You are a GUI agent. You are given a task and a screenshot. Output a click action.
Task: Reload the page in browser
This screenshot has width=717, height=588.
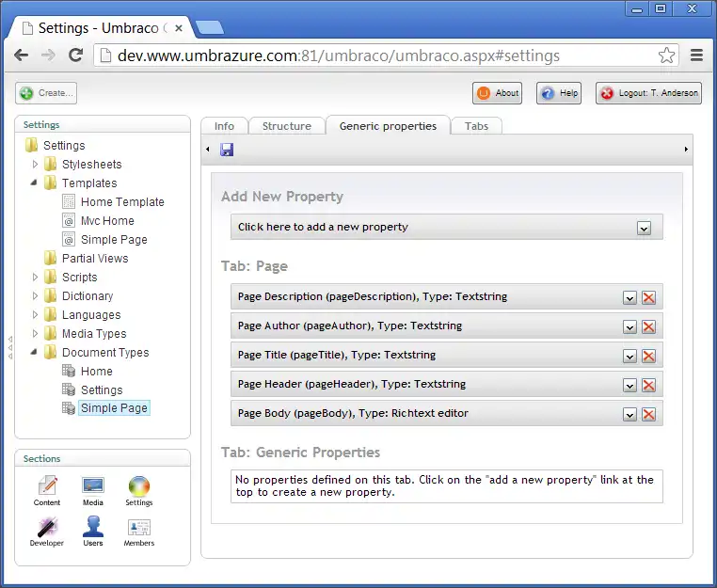coord(75,56)
